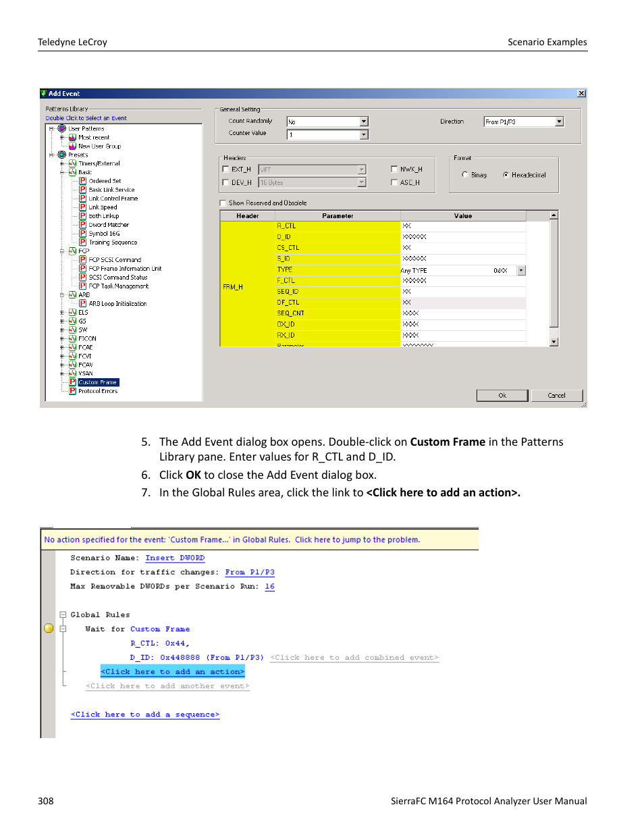Click the Ordered Set pattern icon
This screenshot has width=644, height=834.
pos(83,181)
